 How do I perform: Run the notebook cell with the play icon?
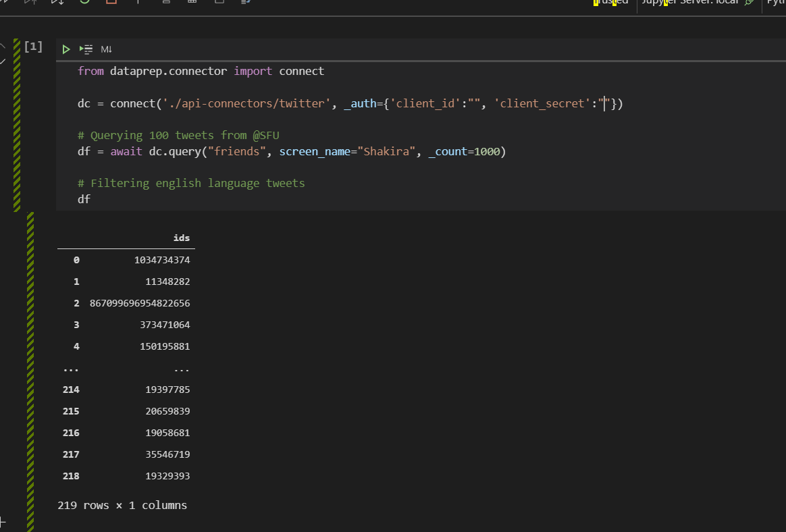(x=65, y=49)
